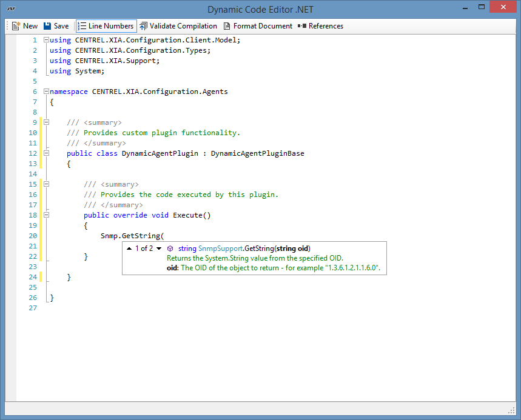Collapse the Execute summary comment at line 15
The width and height of the screenshot is (521, 420).
(x=47, y=184)
